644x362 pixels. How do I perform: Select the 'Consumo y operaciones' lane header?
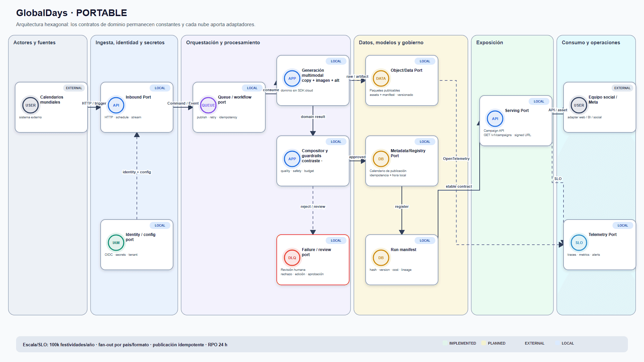tap(591, 43)
